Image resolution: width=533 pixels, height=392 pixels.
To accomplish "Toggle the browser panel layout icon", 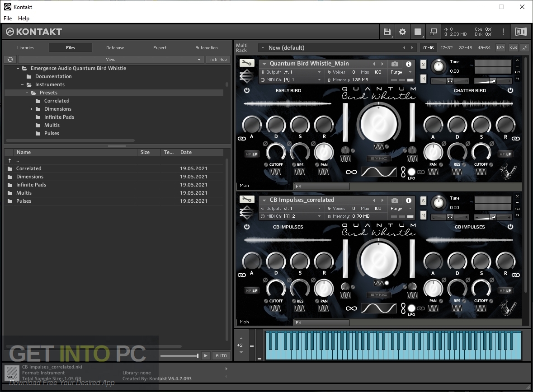I will pyautogui.click(x=418, y=32).
